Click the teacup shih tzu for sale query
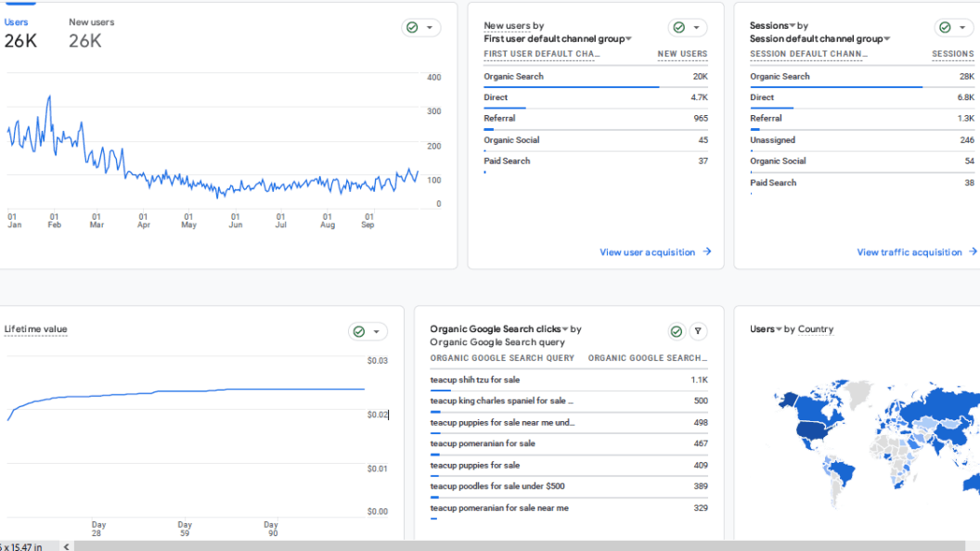Screen dimensions: 980x551 pos(475,379)
